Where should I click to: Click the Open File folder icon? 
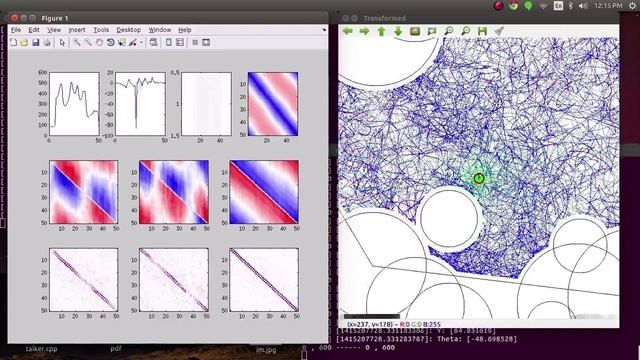(x=24, y=42)
